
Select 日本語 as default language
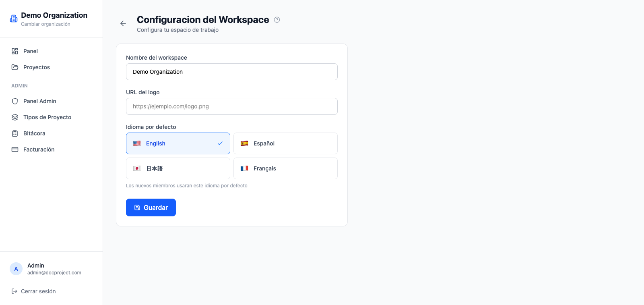[x=178, y=168]
